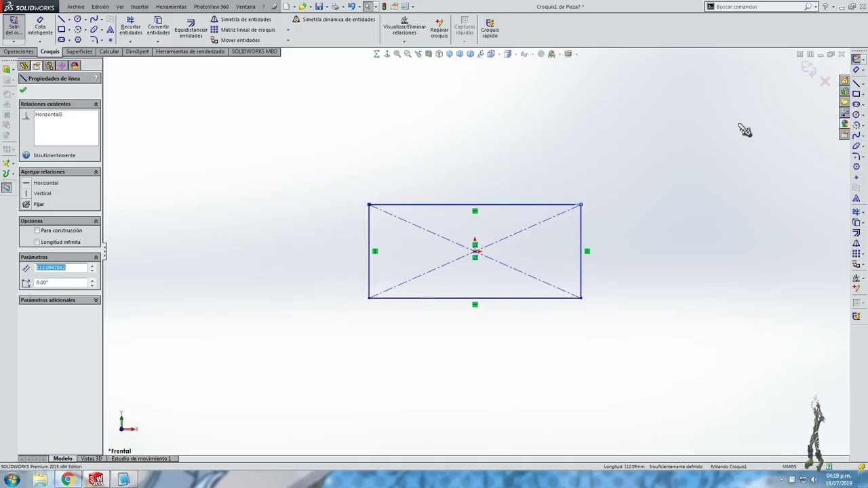Select the straight slot tool in ribbon
868x488 pixels.
point(62,40)
